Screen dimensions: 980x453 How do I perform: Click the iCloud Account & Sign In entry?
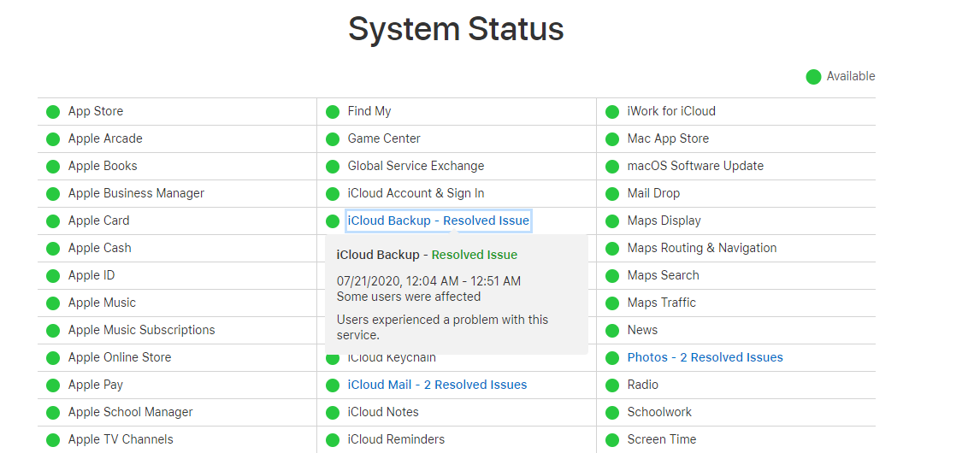tap(416, 193)
